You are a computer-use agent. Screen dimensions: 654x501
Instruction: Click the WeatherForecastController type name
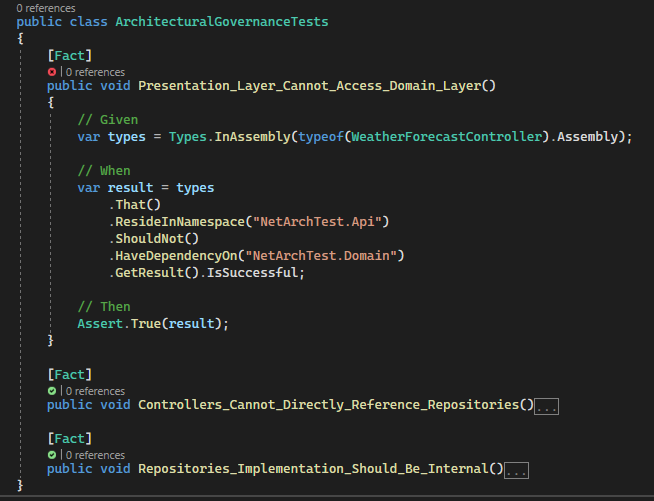click(x=447, y=137)
